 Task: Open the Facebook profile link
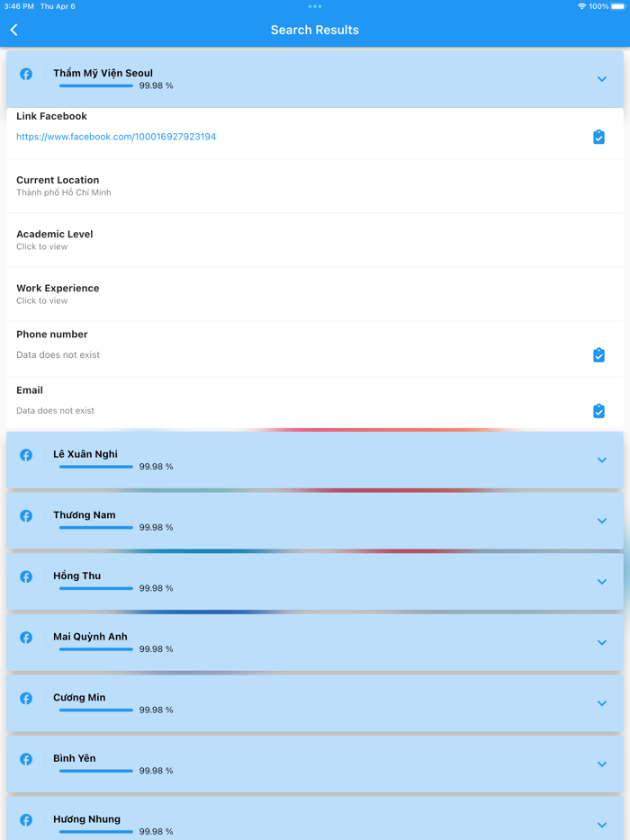click(x=115, y=137)
